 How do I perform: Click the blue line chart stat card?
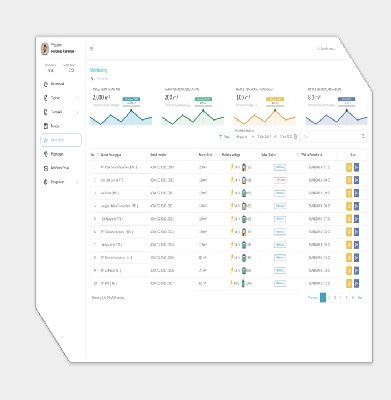(121, 106)
